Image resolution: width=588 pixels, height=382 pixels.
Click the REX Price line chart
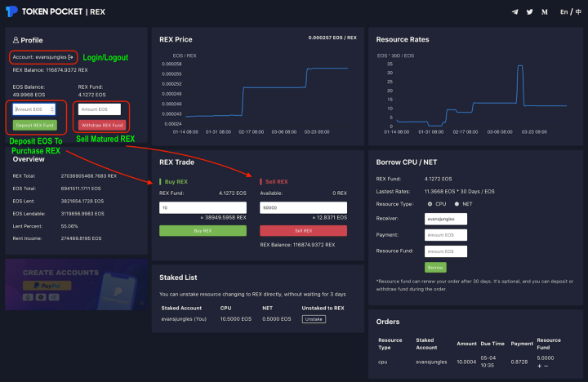point(266,94)
